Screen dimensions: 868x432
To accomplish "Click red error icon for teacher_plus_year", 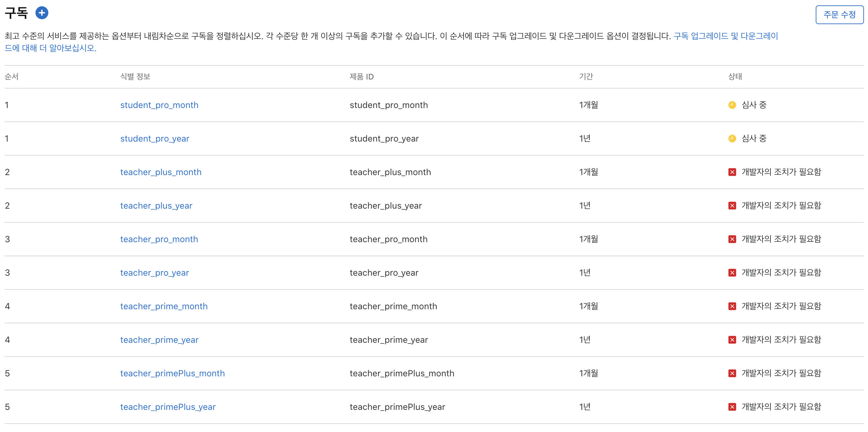I will (x=732, y=206).
